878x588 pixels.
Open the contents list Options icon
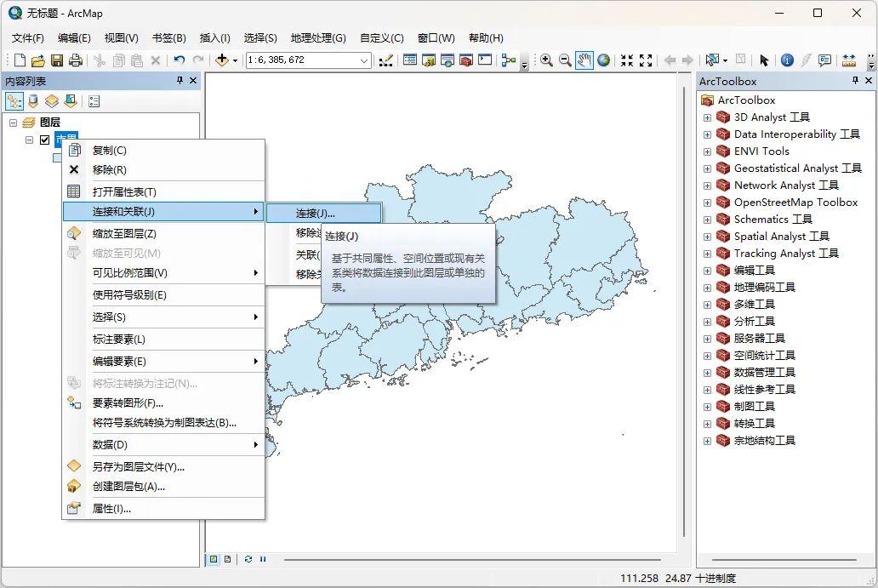point(94,101)
